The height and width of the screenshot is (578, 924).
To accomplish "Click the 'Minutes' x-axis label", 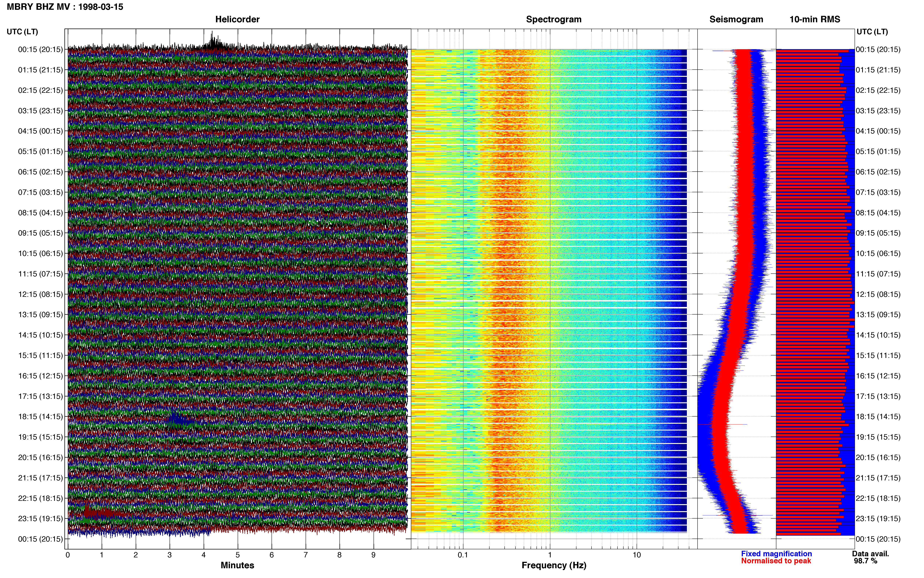I will (x=237, y=565).
